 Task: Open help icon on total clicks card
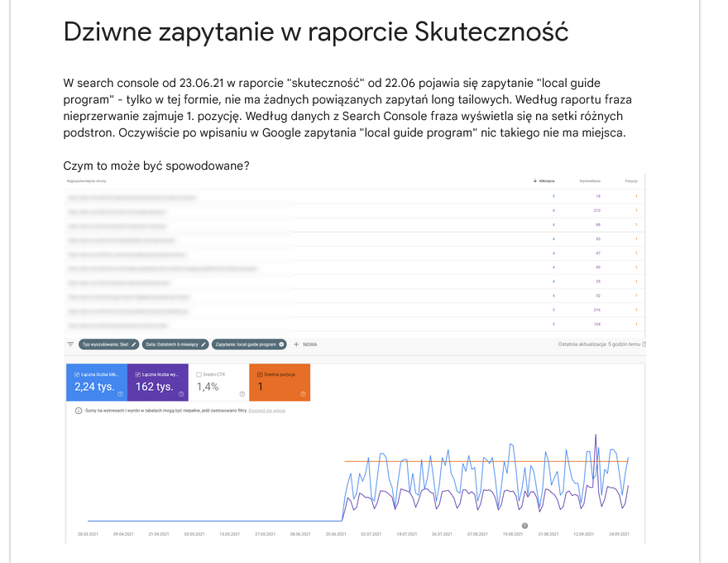click(x=120, y=394)
